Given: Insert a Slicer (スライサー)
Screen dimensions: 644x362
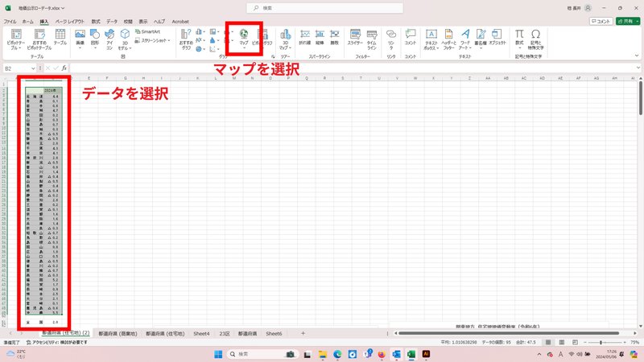Looking at the screenshot, I should pos(355,37).
